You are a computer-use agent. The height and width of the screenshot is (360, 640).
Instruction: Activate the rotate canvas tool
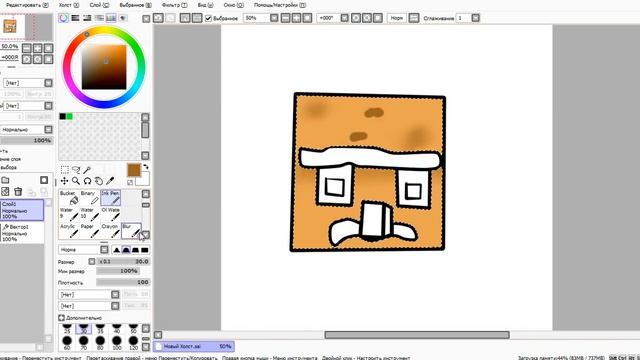pos(87,181)
